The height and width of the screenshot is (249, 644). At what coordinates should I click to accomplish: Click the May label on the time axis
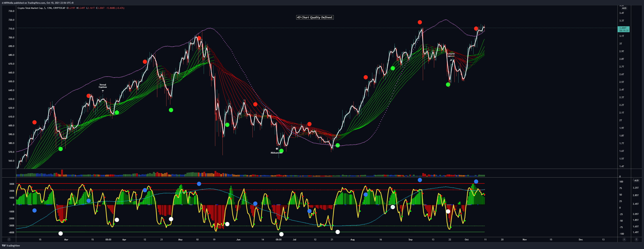tap(180, 240)
